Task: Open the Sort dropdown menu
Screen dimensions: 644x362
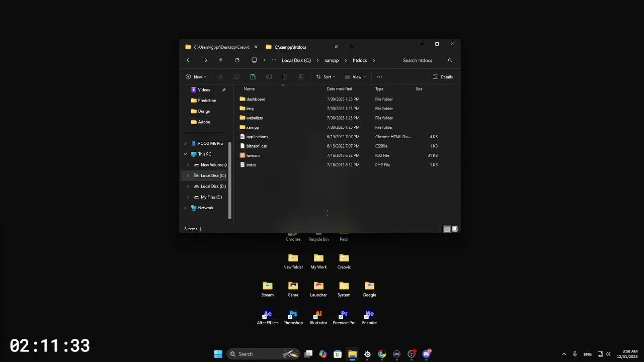Action: pos(326,77)
